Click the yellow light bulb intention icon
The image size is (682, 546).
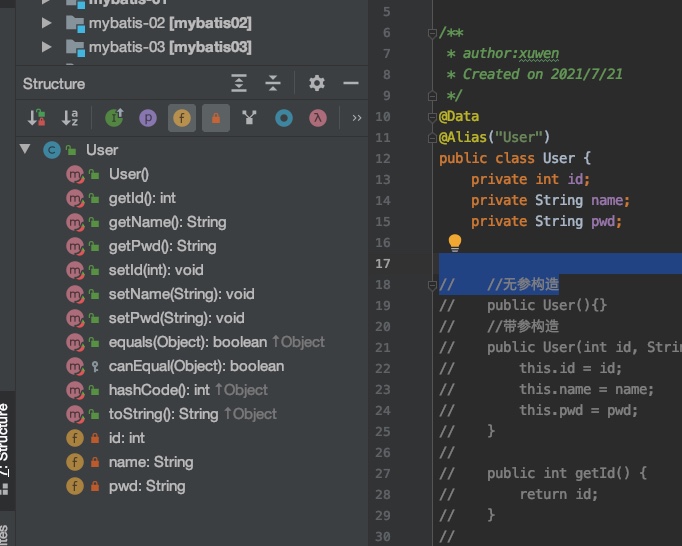tap(455, 242)
